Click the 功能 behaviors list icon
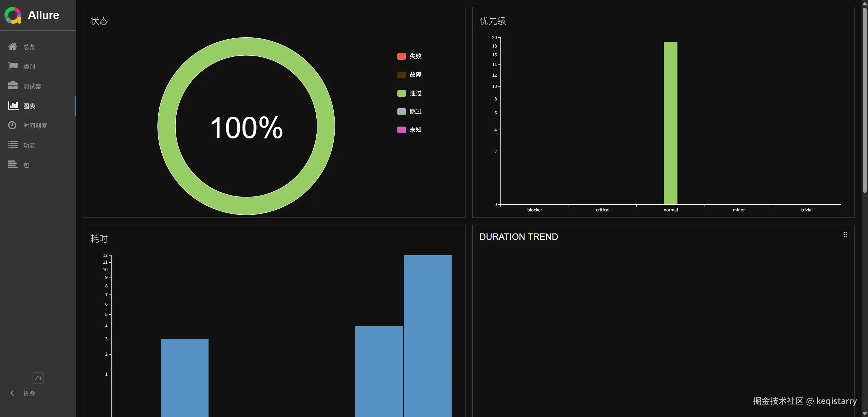Image resolution: width=868 pixels, height=417 pixels. point(13,145)
